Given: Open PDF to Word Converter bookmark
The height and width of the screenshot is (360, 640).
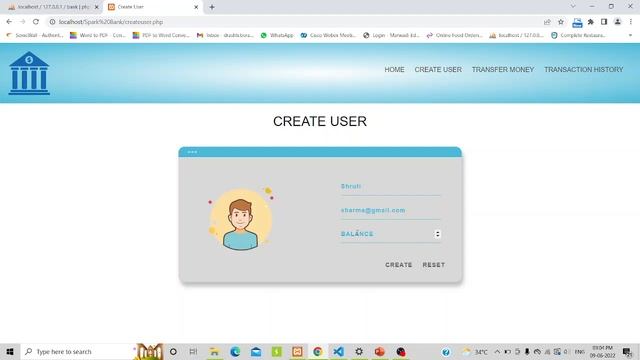Looking at the screenshot, I should click(x=161, y=36).
